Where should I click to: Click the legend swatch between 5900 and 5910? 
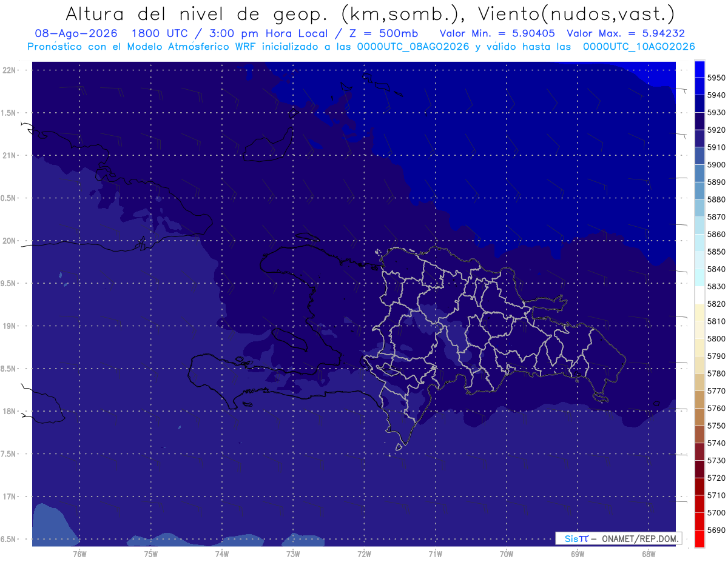(699, 155)
